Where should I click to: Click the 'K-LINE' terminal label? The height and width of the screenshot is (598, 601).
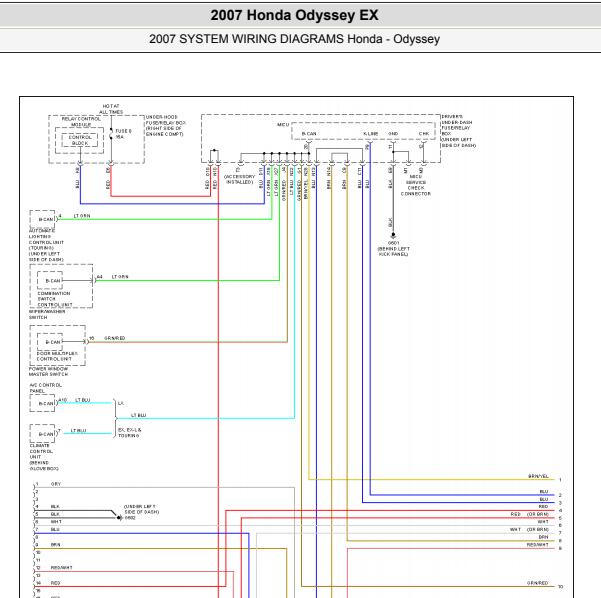click(x=370, y=133)
